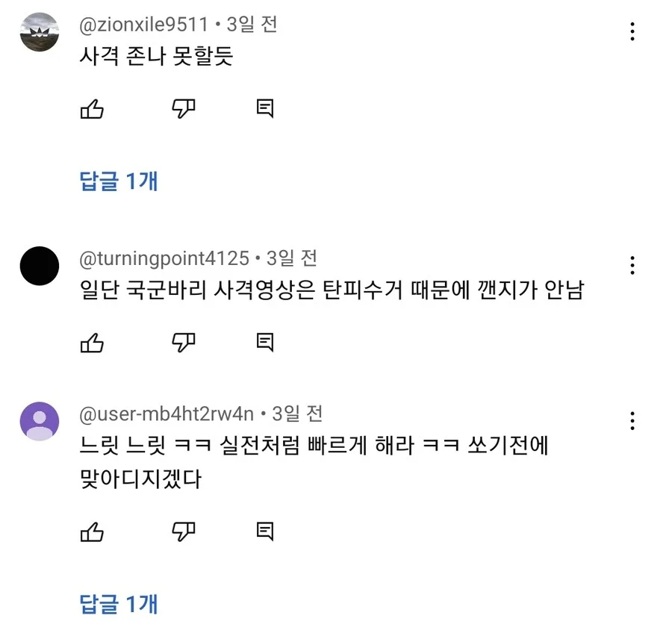Open the @zionxile9511 profile picture
The image size is (672, 642).
(39, 32)
